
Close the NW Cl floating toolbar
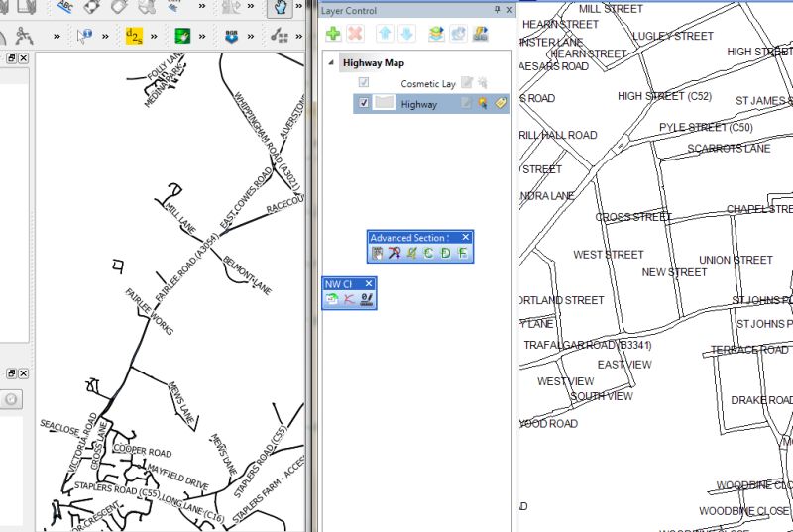click(369, 283)
